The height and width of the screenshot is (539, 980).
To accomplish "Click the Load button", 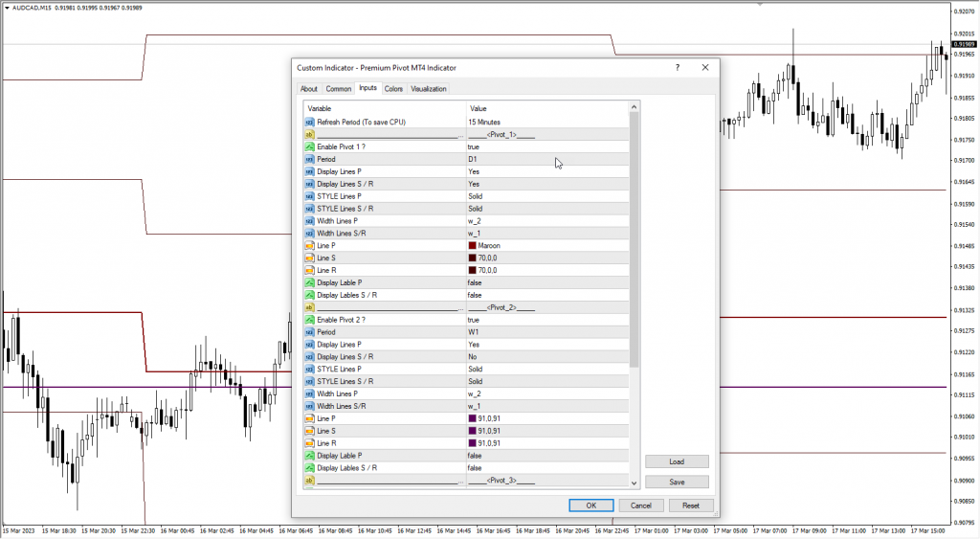I will [x=677, y=461].
